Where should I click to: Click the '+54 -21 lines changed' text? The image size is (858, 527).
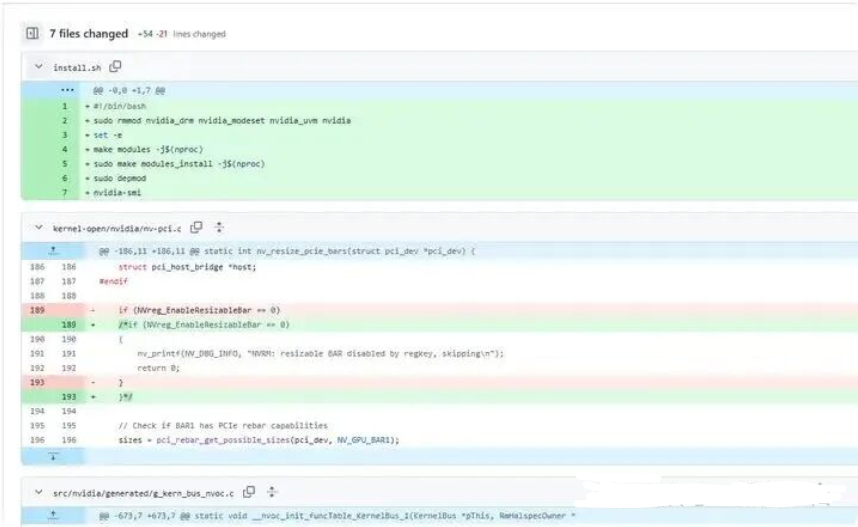click(181, 34)
